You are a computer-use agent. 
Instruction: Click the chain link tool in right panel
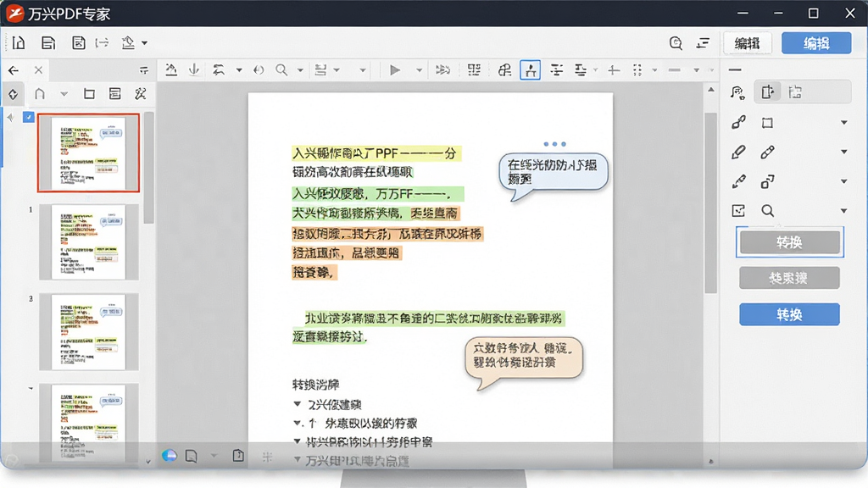pyautogui.click(x=738, y=122)
